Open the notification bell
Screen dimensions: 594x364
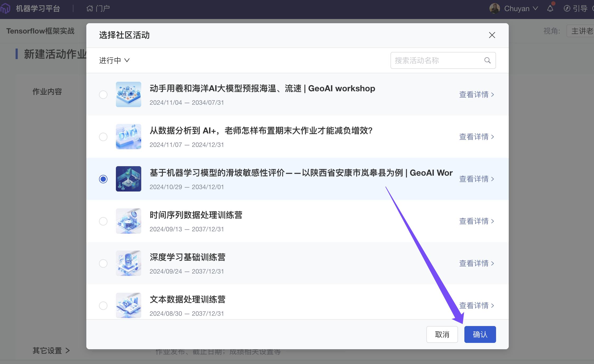click(550, 9)
